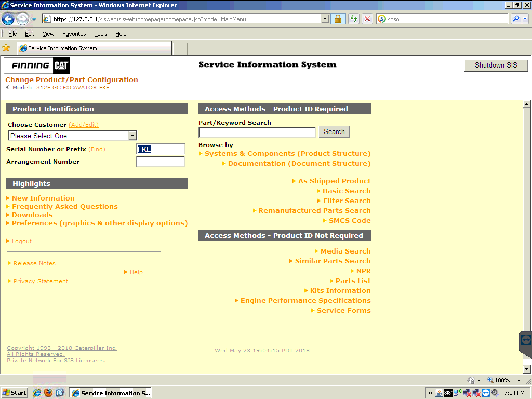Click the TeamViewer side panel icon

click(526, 340)
